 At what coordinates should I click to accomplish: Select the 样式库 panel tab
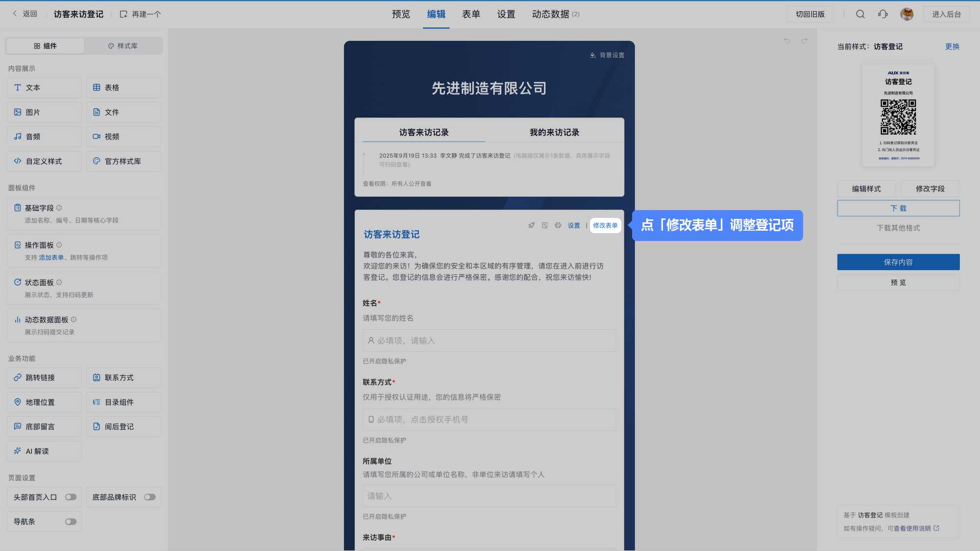(123, 46)
